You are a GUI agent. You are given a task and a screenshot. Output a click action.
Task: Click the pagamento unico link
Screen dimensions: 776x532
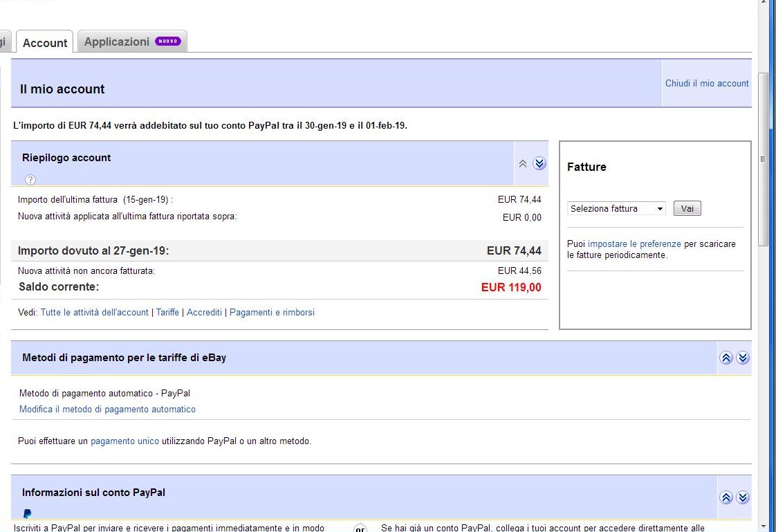[124, 441]
